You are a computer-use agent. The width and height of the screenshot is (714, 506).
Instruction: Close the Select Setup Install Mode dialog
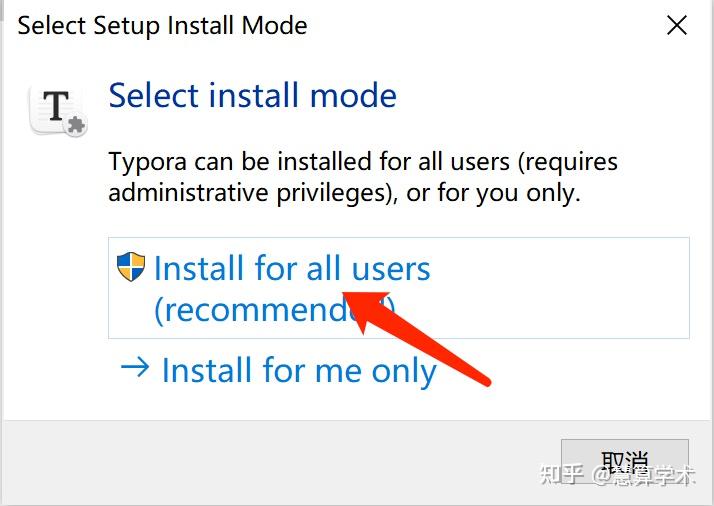pyautogui.click(x=677, y=25)
